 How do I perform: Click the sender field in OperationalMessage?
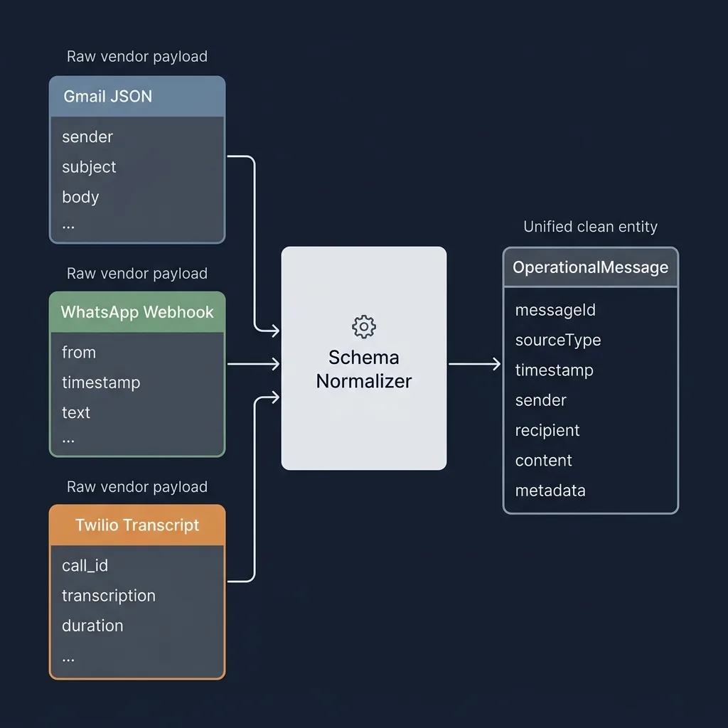pos(541,400)
